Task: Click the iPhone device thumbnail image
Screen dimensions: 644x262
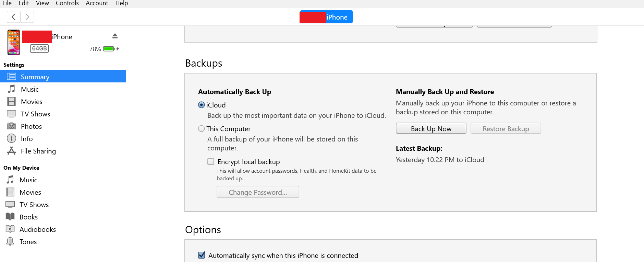Action: tap(14, 43)
